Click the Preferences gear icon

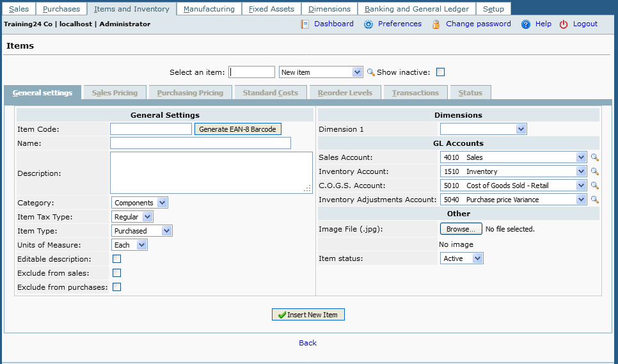point(368,24)
